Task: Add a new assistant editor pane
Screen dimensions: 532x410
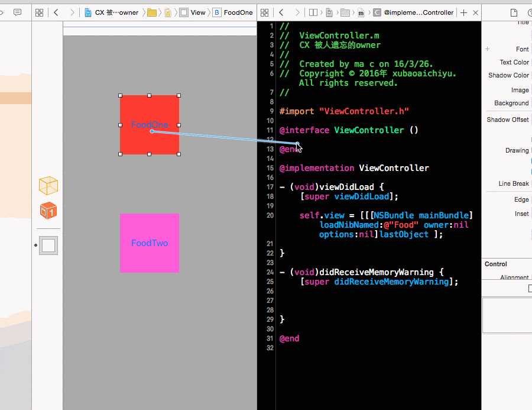Action: (464, 12)
